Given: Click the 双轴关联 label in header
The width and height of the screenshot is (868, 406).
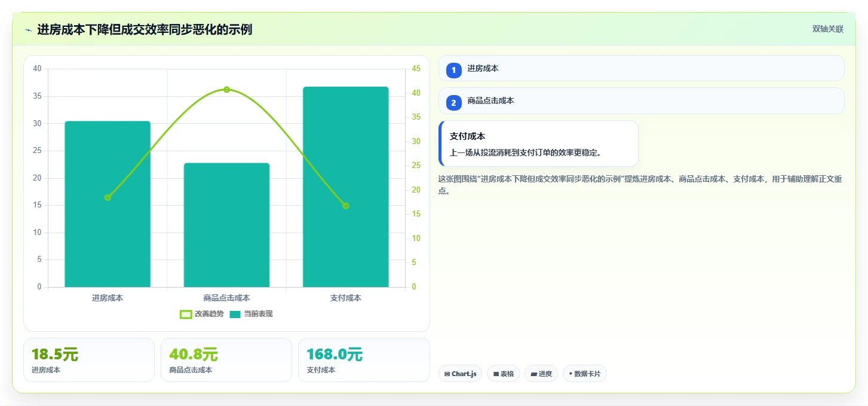Looking at the screenshot, I should [x=827, y=29].
